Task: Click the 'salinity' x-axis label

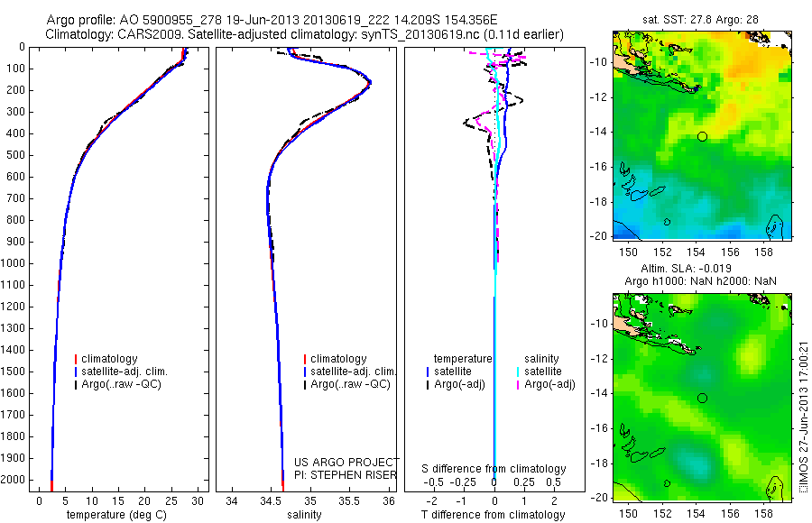Action: (305, 515)
